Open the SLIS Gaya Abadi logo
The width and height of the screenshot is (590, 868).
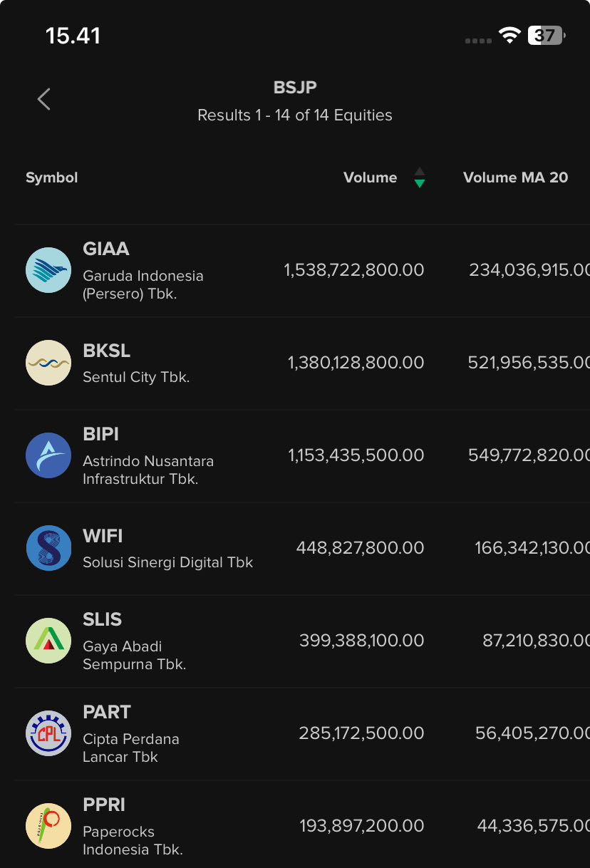click(48, 641)
